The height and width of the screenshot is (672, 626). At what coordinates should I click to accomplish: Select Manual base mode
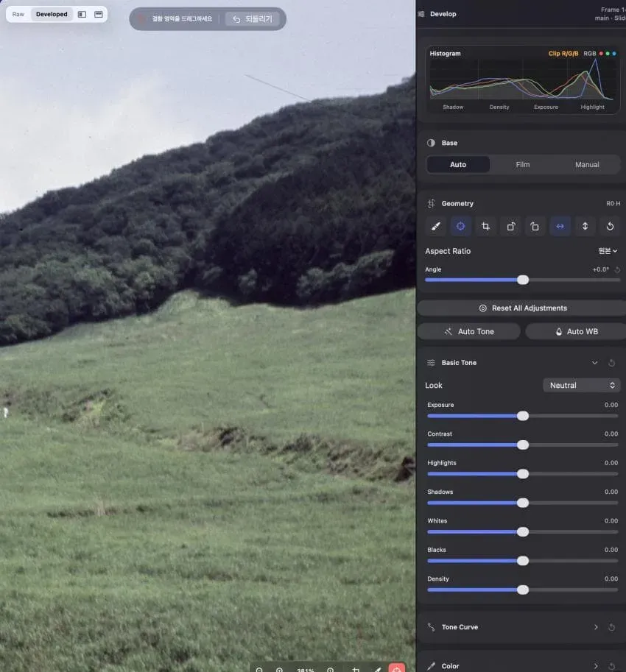click(587, 165)
